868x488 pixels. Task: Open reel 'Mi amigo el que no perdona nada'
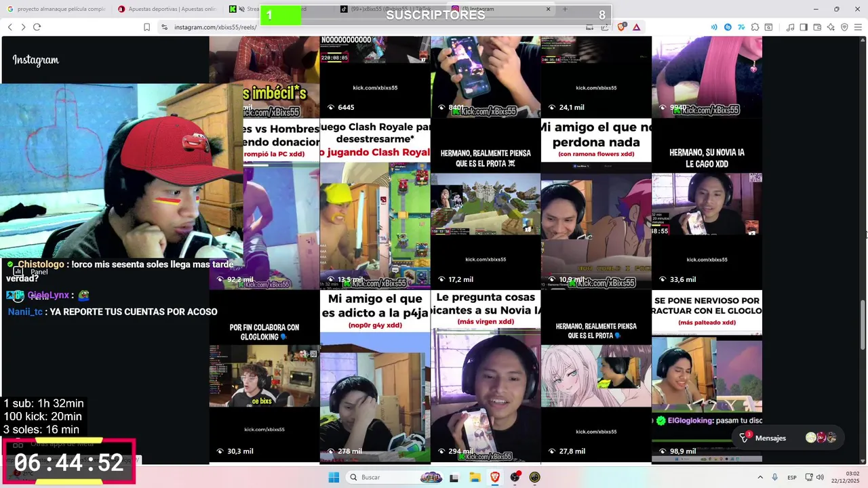click(596, 204)
